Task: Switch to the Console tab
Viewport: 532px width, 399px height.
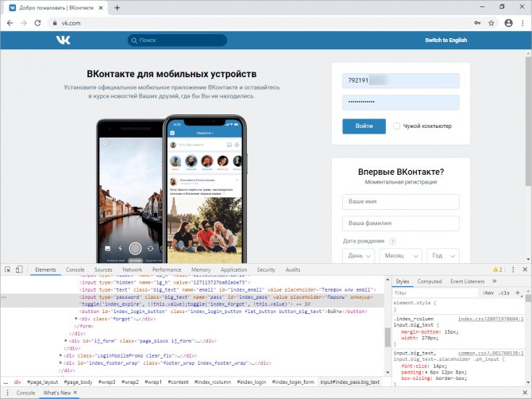Action: coord(75,269)
